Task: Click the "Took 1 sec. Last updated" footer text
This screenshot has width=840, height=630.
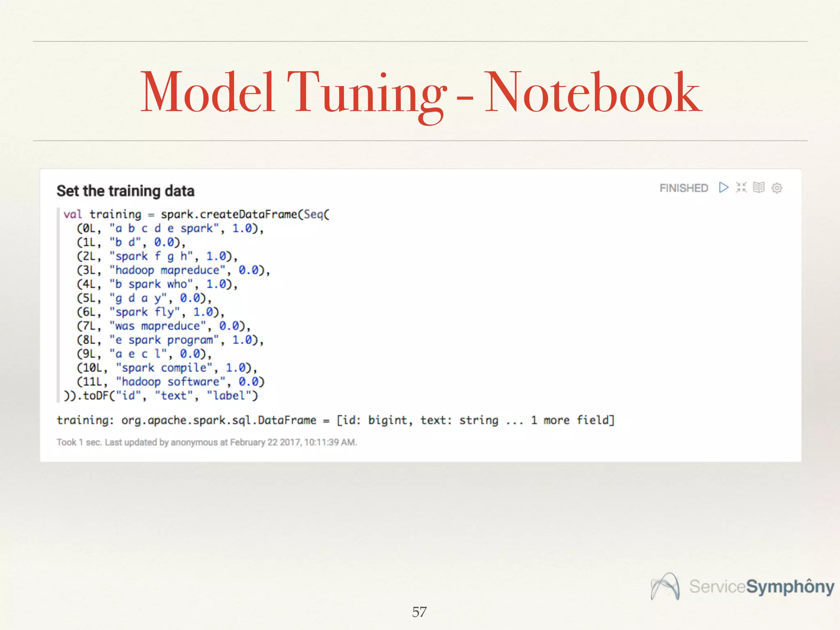Action: (x=207, y=443)
